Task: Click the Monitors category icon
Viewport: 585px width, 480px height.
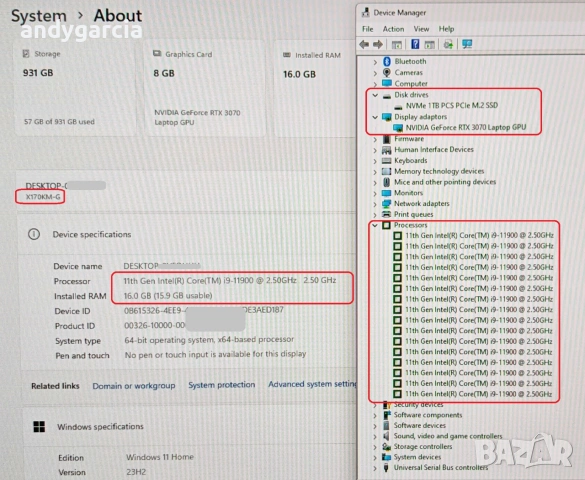Action: pyautogui.click(x=387, y=193)
